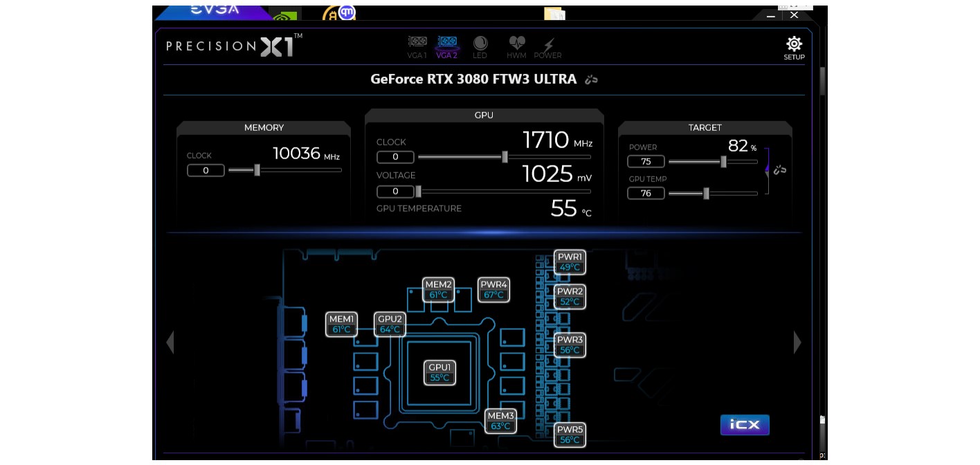Click the GeForce RTX 3080 FTW3 ULTRA title
Viewport: 980px width, 465px height.
473,79
